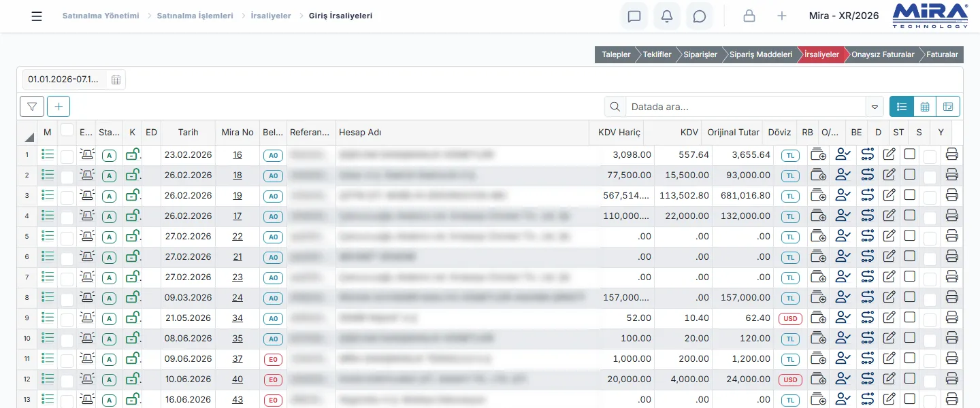Image resolution: width=980 pixels, height=408 pixels.
Task: Tick the S column checkbox for Mira No 19
Action: [930, 197]
